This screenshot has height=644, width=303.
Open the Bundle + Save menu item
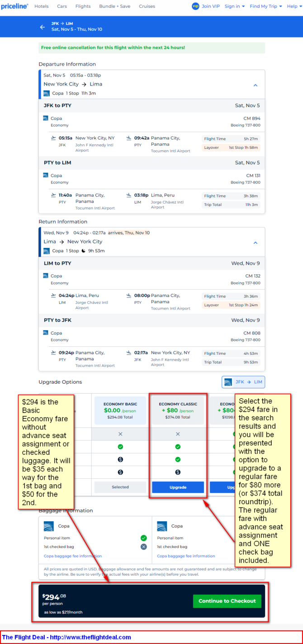[x=114, y=6]
